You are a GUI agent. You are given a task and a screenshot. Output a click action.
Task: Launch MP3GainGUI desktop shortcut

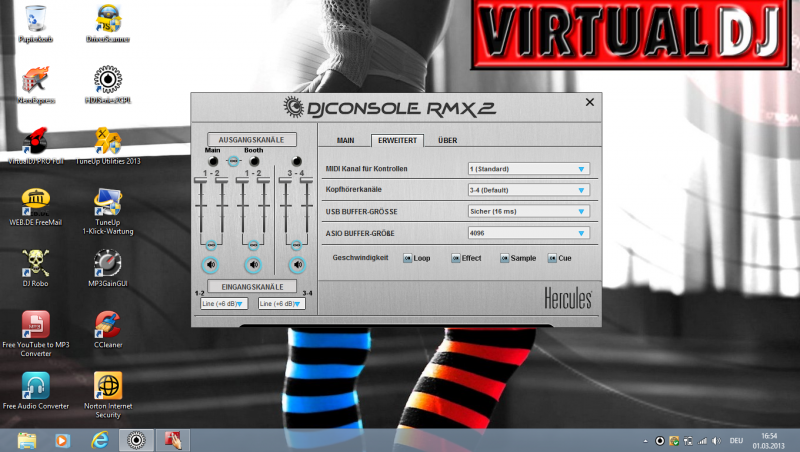108,268
